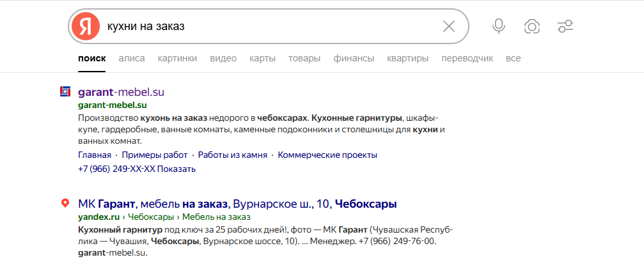Go to the карты tab
Viewport: 644px width, 278px height.
[x=262, y=58]
